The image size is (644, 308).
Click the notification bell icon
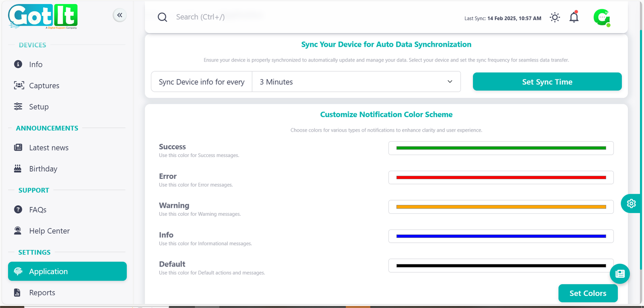click(574, 17)
